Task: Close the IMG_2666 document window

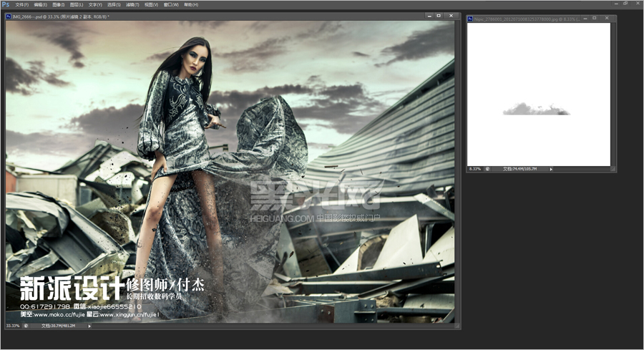Action: click(x=451, y=16)
